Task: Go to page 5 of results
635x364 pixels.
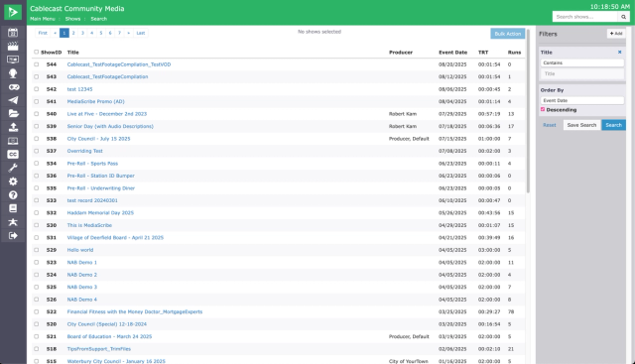Action: tap(101, 33)
